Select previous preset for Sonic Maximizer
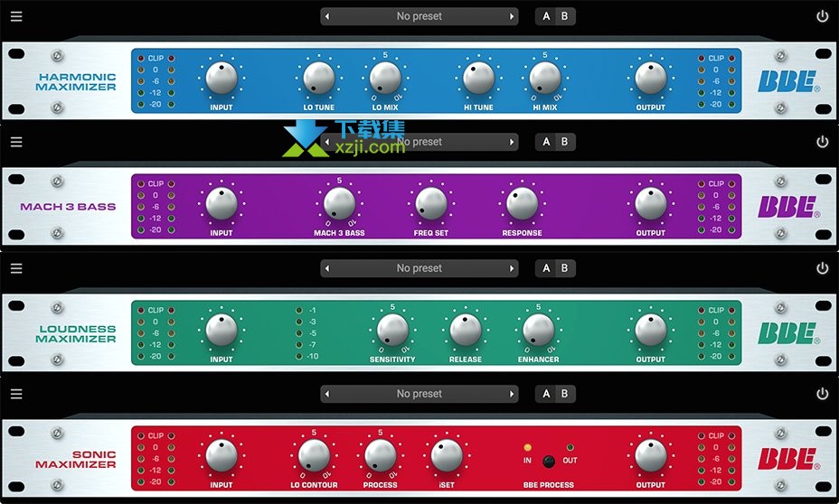The height and width of the screenshot is (504, 839). pos(327,395)
